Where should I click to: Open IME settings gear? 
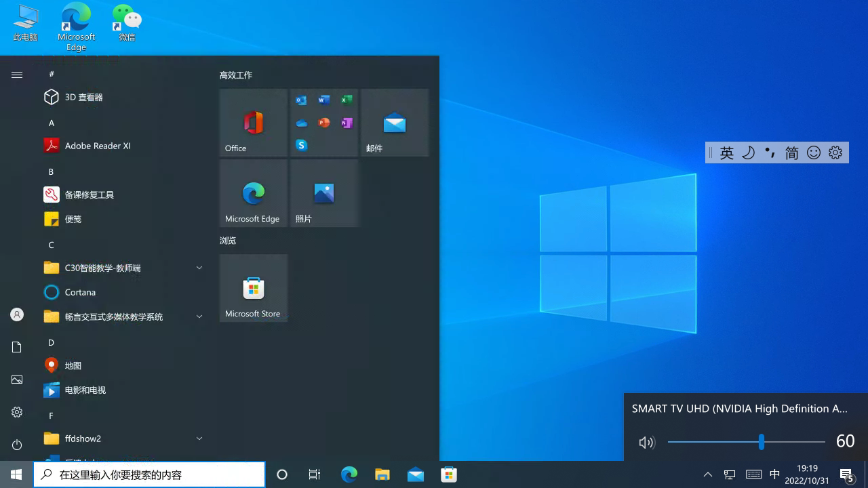[x=835, y=153]
